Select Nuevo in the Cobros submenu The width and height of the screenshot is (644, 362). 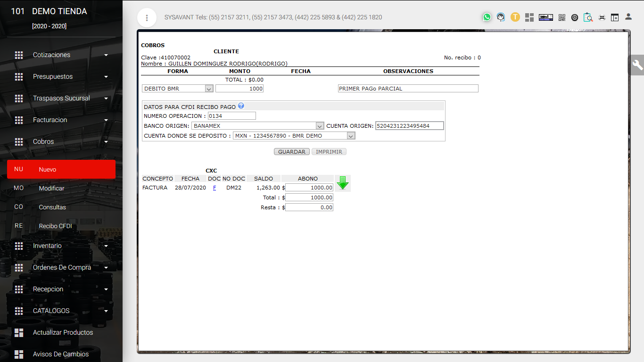pyautogui.click(x=61, y=170)
